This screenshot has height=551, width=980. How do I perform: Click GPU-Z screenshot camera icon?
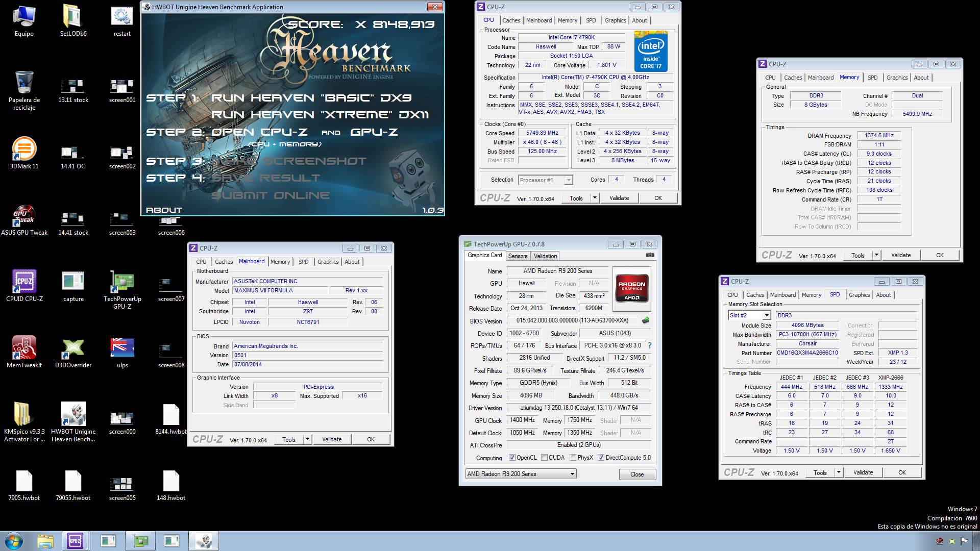coord(650,255)
